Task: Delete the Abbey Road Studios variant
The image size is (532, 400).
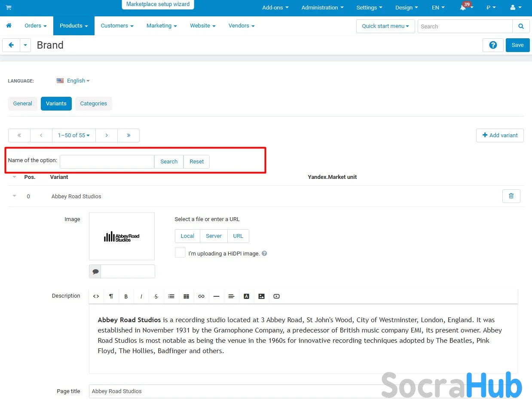Action: coord(511,196)
